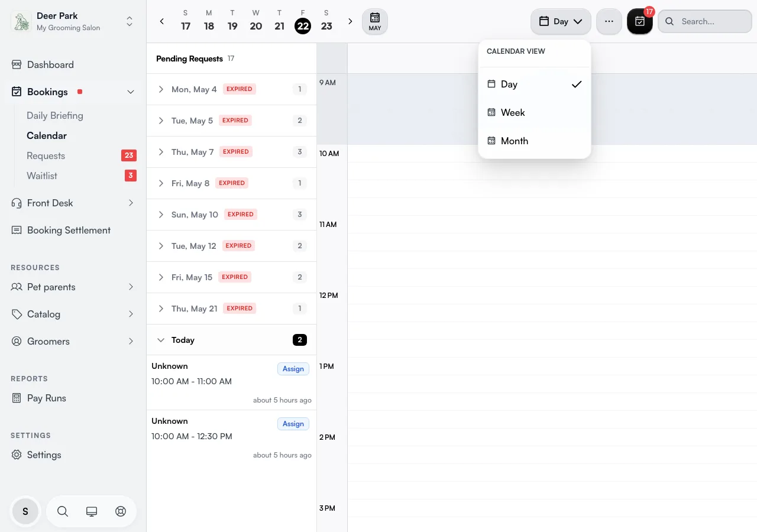757x532 pixels.
Task: Go to the previous week arrow
Action: 162,21
